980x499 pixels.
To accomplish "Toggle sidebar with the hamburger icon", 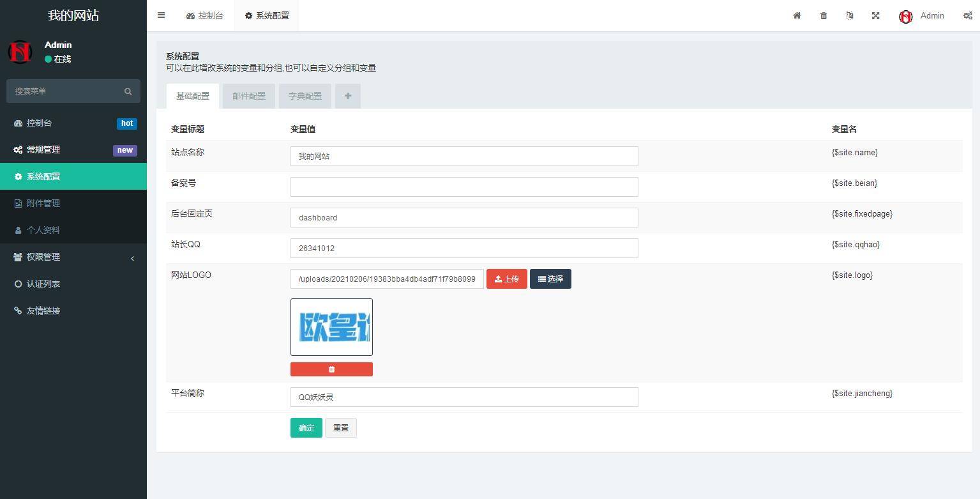I will [x=161, y=15].
